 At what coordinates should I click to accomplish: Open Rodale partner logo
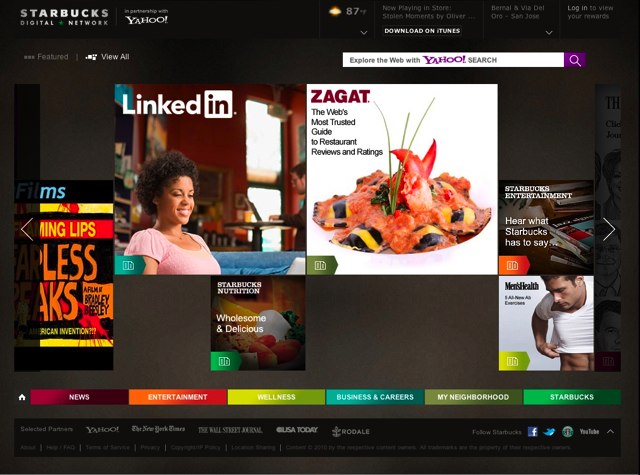point(351,431)
